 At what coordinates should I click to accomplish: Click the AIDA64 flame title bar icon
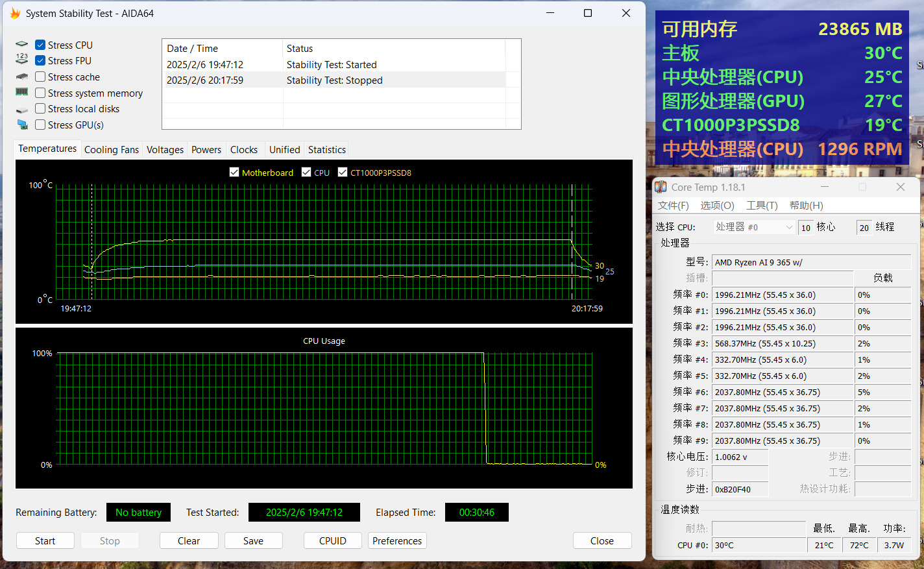(x=15, y=13)
